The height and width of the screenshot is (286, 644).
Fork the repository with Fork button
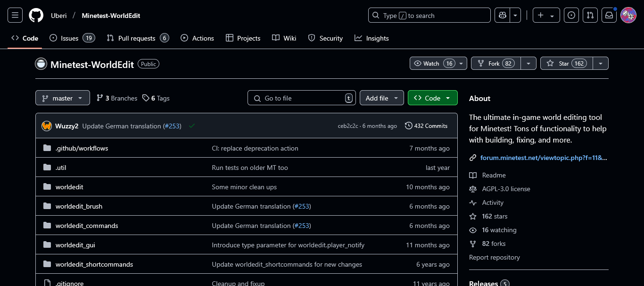(496, 63)
